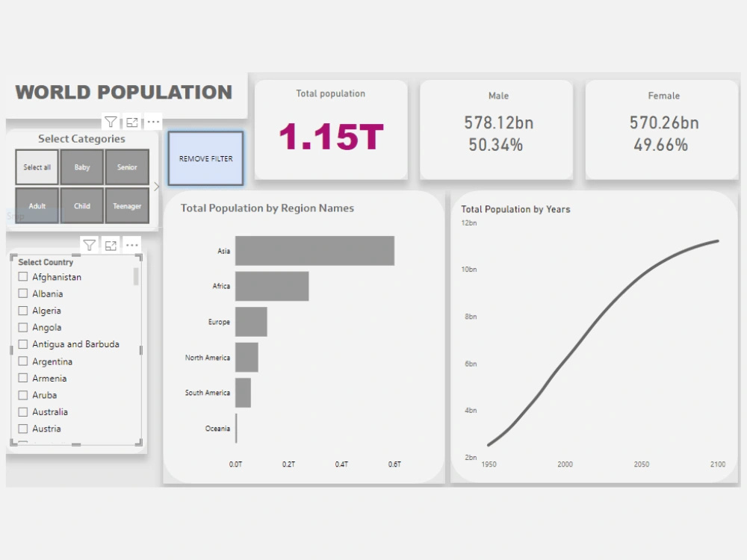Open more options menu on Select Categories slicer
747x560 pixels.
153,122
